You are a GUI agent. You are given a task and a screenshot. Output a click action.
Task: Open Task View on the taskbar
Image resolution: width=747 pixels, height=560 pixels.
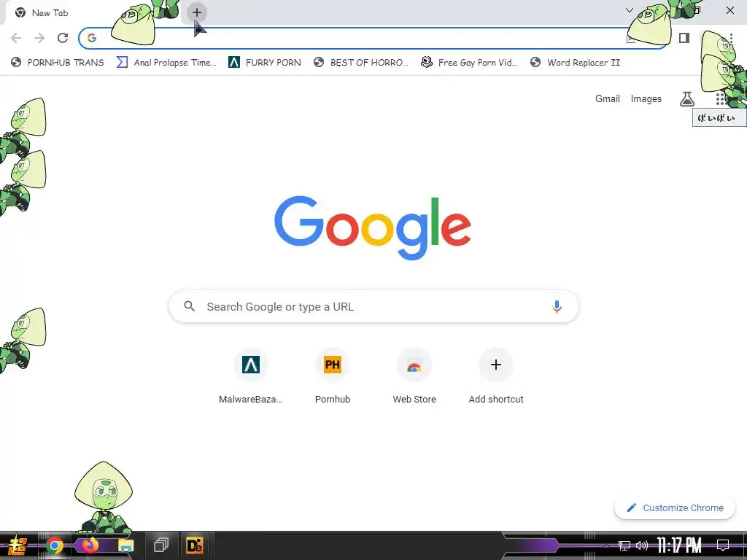pyautogui.click(x=161, y=545)
